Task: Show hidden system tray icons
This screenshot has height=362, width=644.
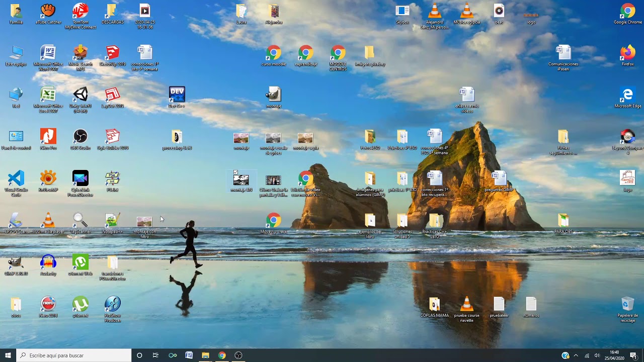Action: (576, 355)
